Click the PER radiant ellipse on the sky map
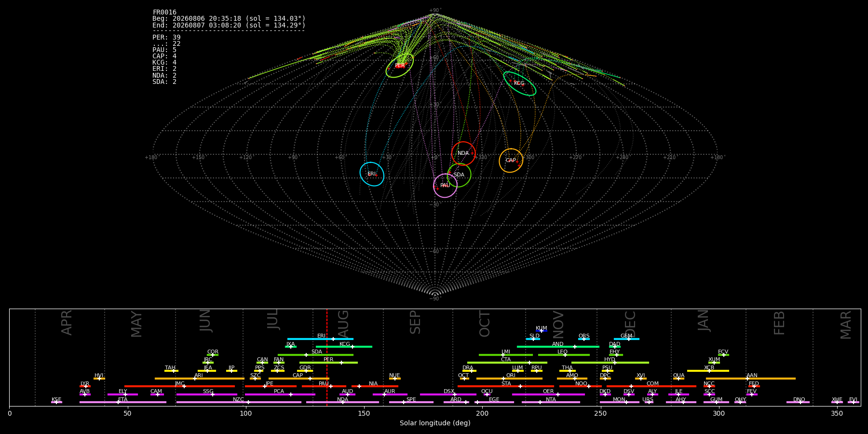Viewport: 868px width, 434px height. click(400, 66)
